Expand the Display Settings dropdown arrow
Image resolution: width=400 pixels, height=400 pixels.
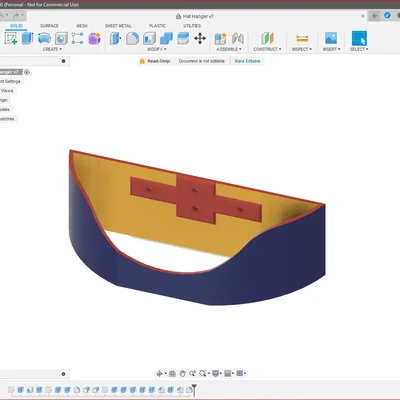click(x=221, y=373)
